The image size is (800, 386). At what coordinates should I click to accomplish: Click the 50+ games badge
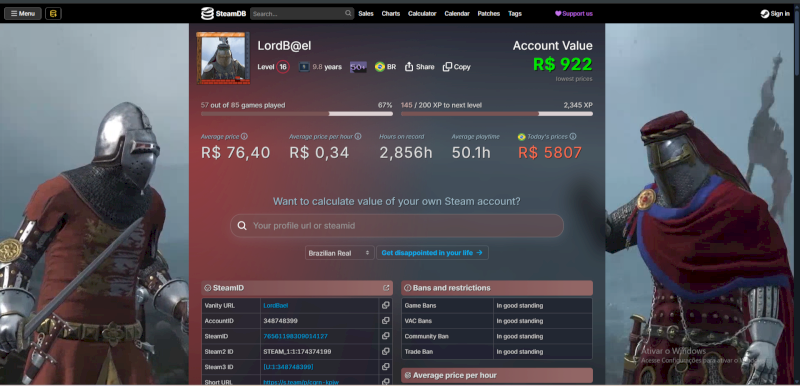pos(358,67)
